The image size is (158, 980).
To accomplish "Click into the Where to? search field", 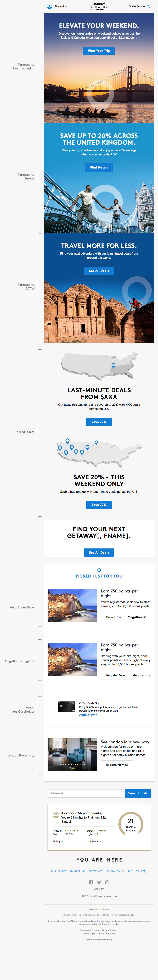I will pyautogui.click(x=86, y=793).
